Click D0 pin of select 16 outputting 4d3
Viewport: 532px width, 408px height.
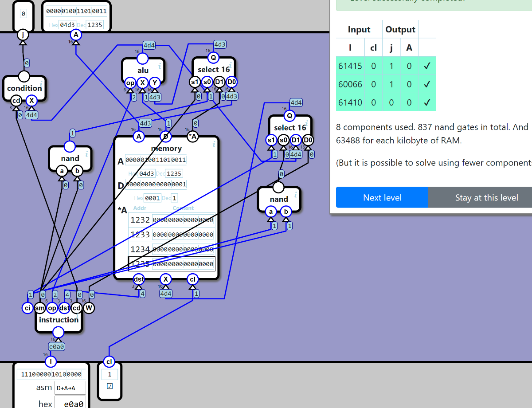[x=231, y=82]
